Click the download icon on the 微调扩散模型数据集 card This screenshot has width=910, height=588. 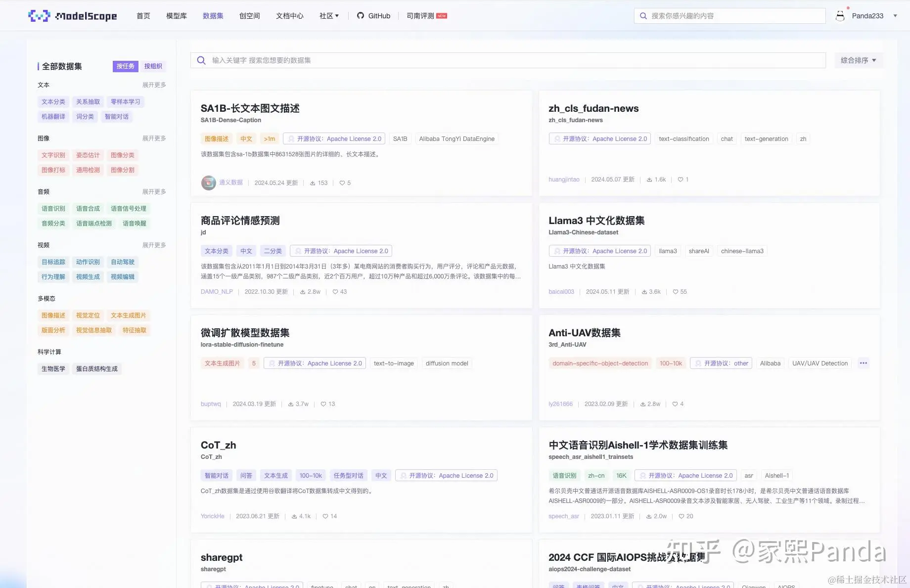tap(291, 404)
